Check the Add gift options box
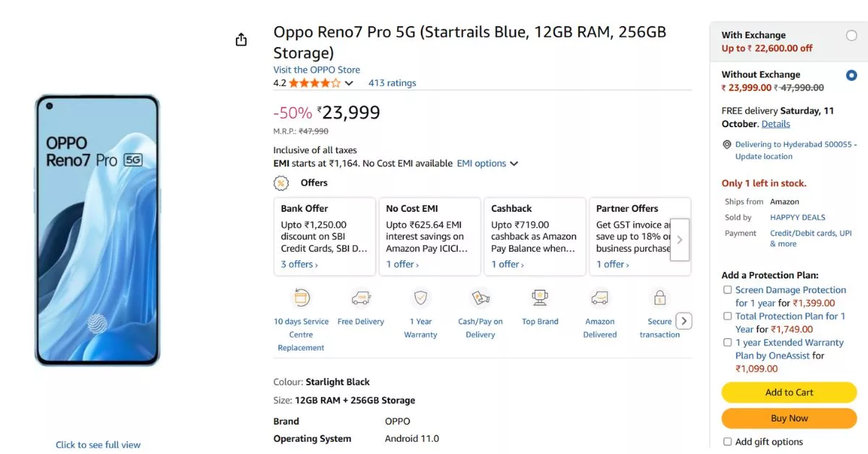 (727, 442)
